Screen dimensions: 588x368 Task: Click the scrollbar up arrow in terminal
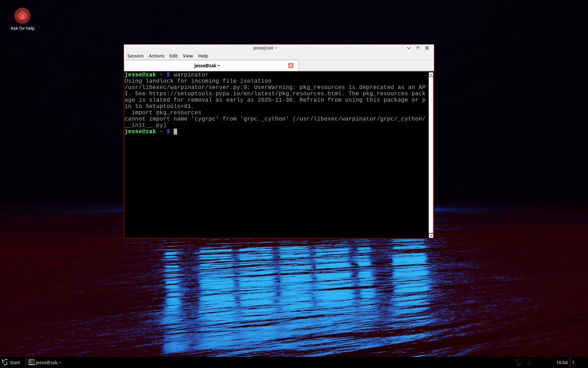tap(431, 75)
